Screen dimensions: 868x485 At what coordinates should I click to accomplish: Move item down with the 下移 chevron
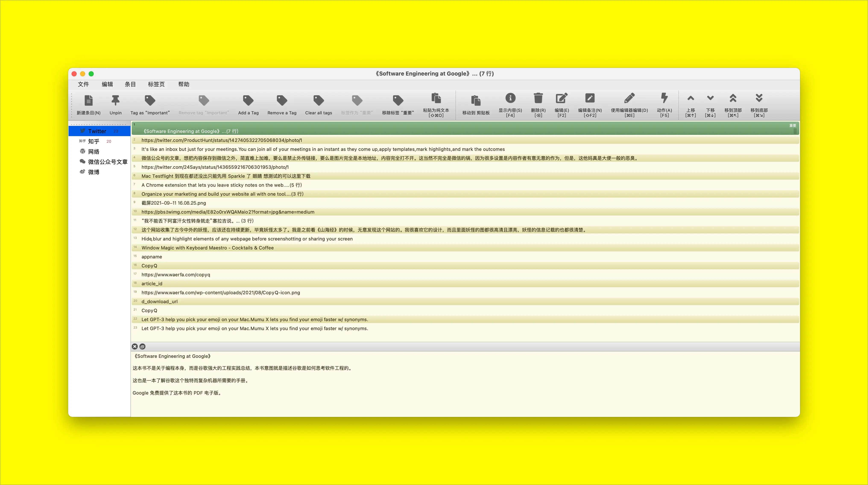pyautogui.click(x=710, y=98)
